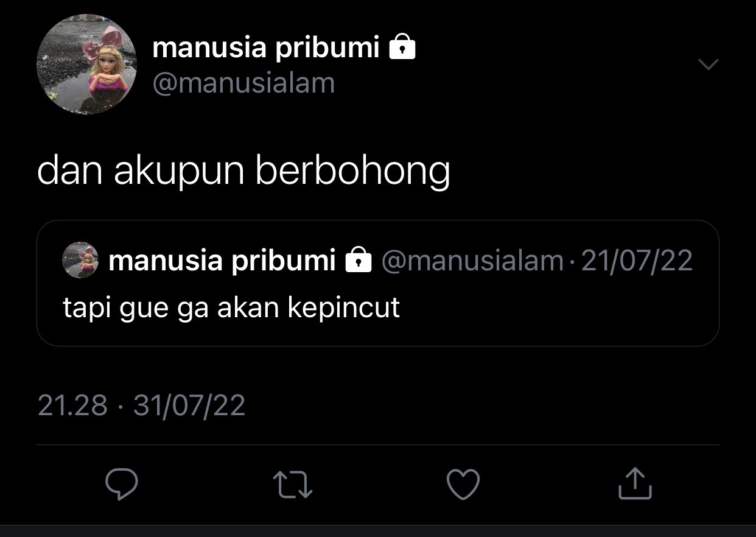756x537 pixels.
Task: Select the 21/07/22 date of quoted tweet
Action: pos(637,261)
